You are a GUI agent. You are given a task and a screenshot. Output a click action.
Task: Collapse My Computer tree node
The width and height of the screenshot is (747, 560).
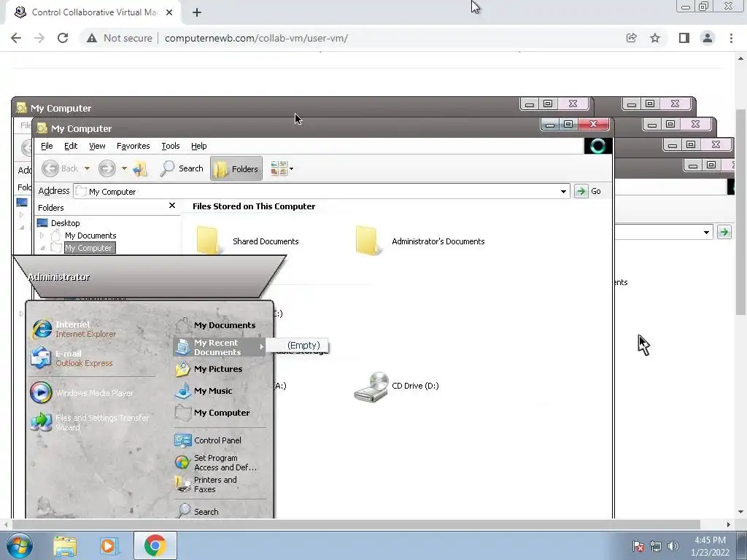42,248
